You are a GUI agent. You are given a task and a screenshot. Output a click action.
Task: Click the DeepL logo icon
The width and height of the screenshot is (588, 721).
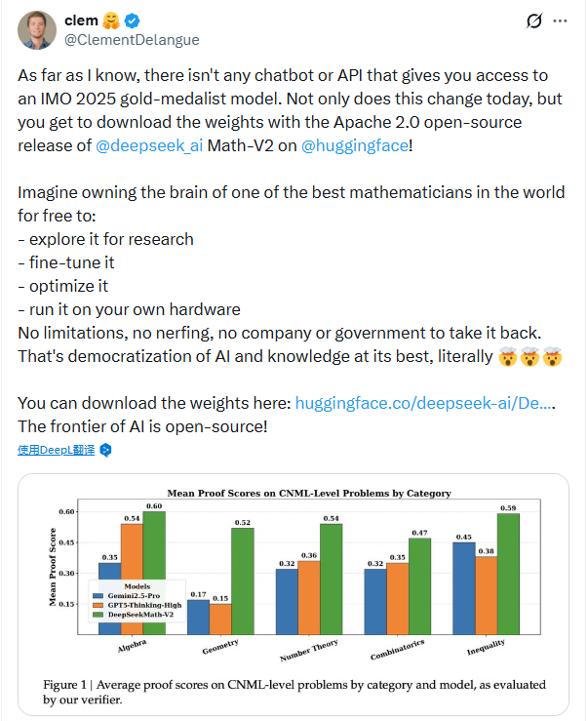click(106, 450)
